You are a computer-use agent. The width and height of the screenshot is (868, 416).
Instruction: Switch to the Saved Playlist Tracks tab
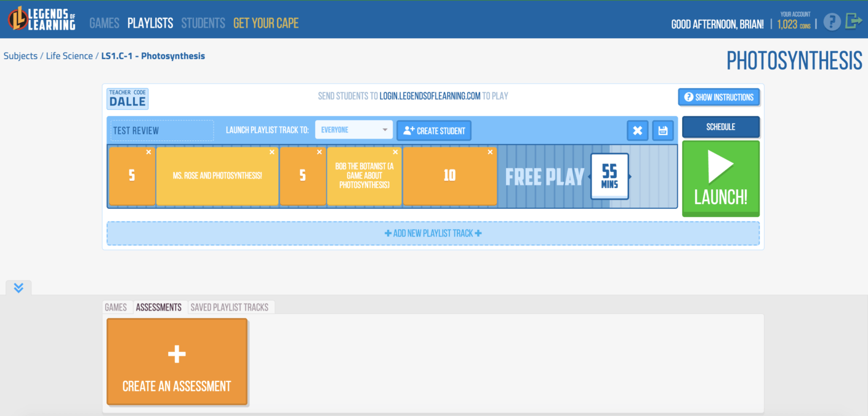[230, 307]
